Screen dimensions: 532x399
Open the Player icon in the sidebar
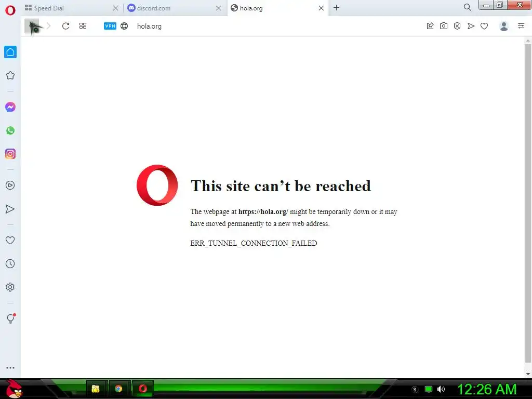[x=10, y=185]
